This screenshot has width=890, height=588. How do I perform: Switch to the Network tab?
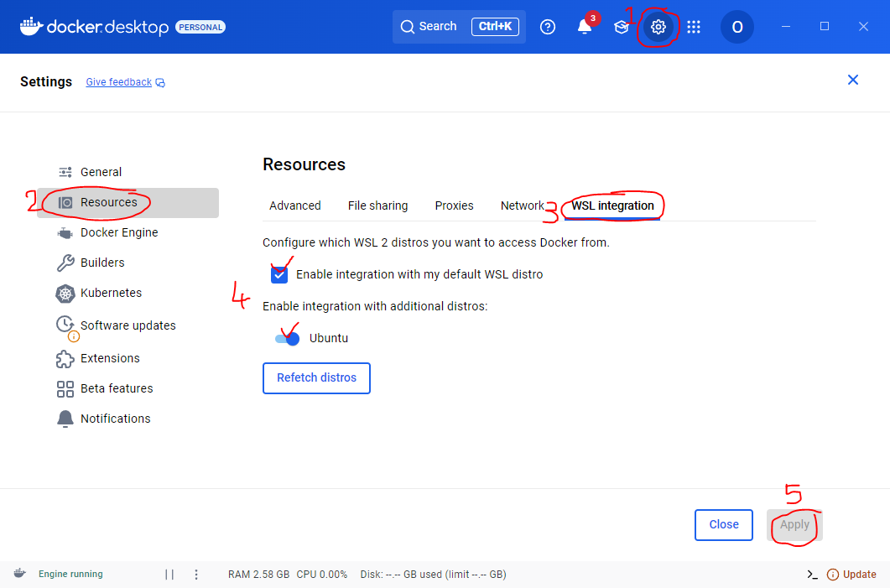pos(523,206)
